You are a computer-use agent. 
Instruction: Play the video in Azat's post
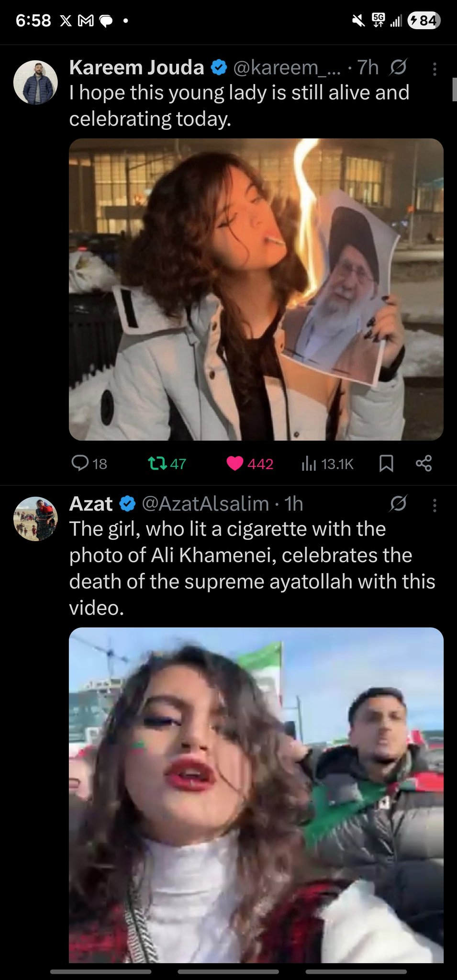(256, 795)
